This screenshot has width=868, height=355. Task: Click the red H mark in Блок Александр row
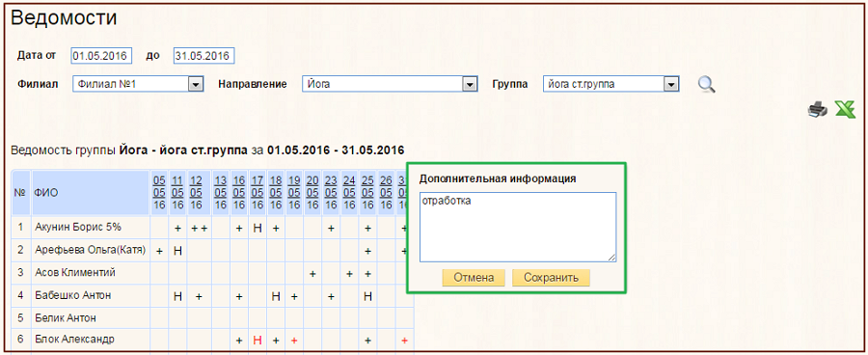click(x=258, y=340)
